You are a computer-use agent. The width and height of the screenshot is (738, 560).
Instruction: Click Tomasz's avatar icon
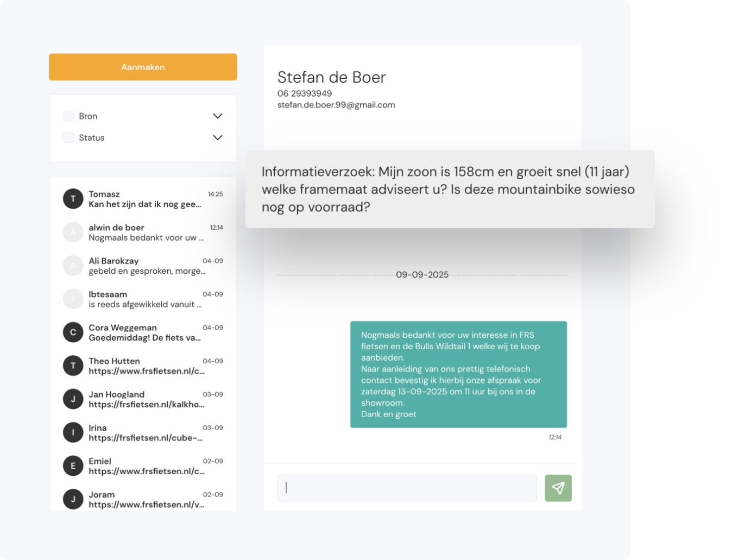pyautogui.click(x=73, y=199)
